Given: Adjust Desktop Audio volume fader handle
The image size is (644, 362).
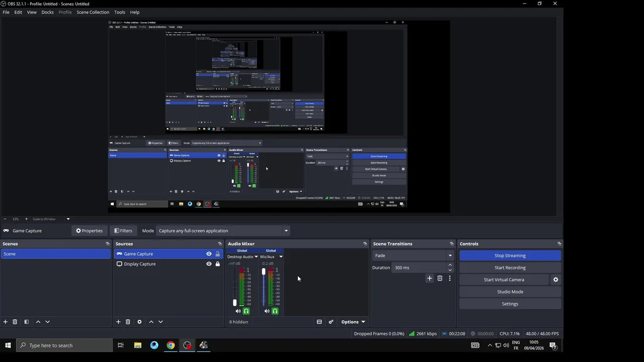Looking at the screenshot, I should point(234,303).
